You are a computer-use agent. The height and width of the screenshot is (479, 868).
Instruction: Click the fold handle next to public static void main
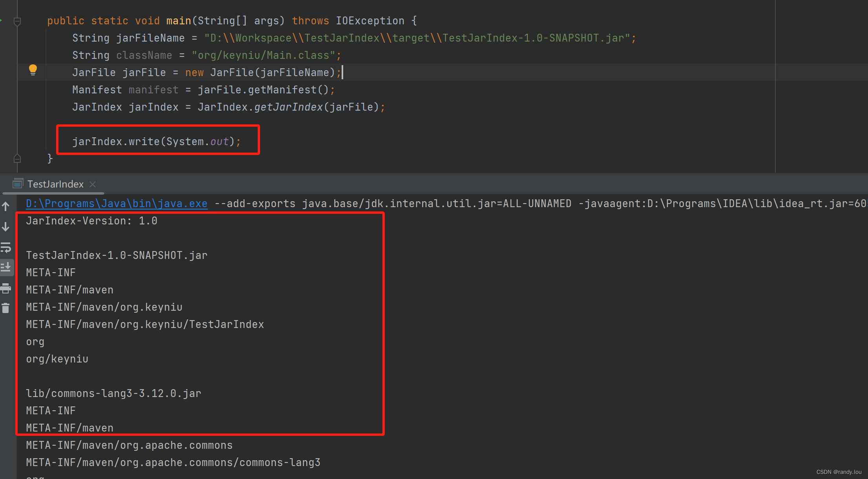(17, 22)
